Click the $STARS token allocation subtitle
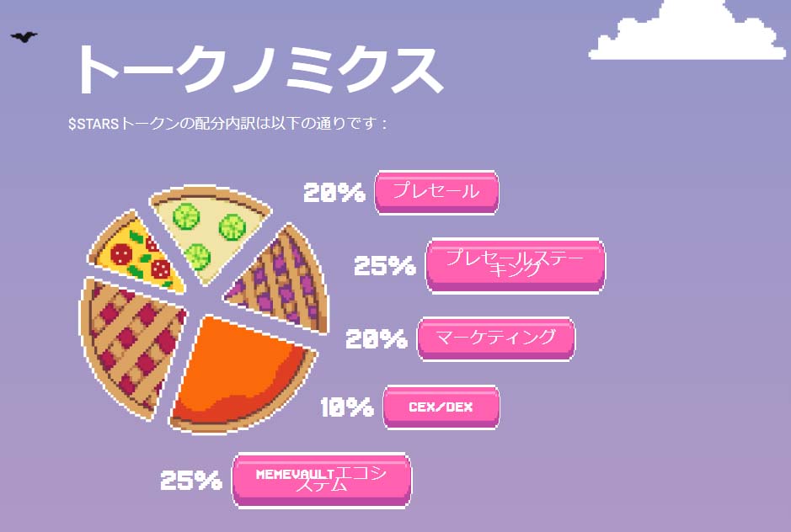791x532 pixels. coord(228,124)
